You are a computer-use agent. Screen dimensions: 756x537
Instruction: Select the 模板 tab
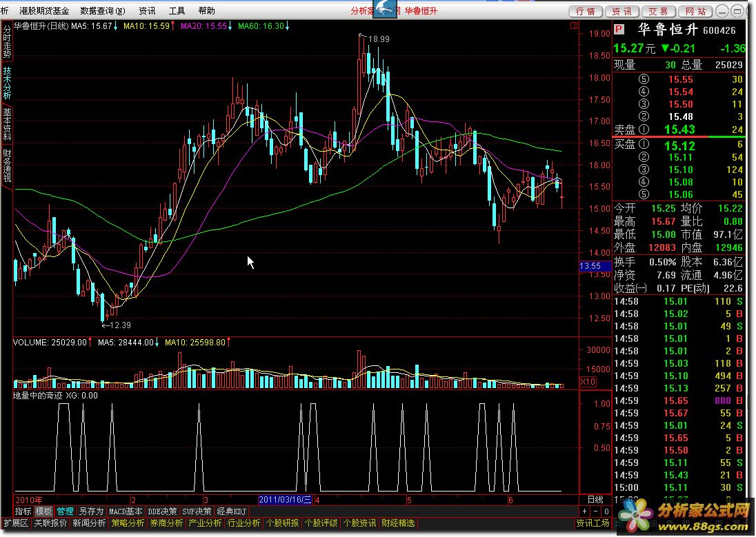[44, 511]
